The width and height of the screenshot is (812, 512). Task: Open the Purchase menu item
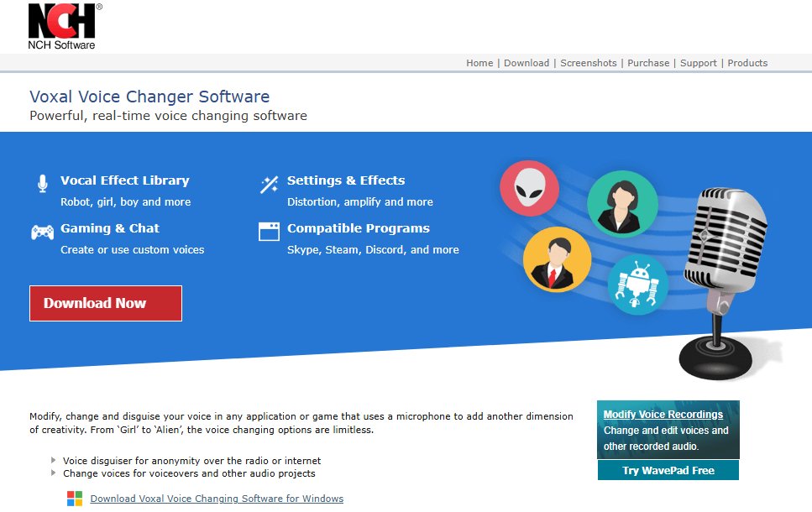coord(648,63)
